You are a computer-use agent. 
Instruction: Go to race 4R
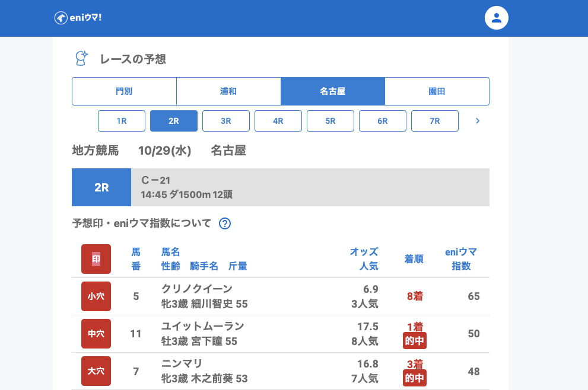pos(278,121)
